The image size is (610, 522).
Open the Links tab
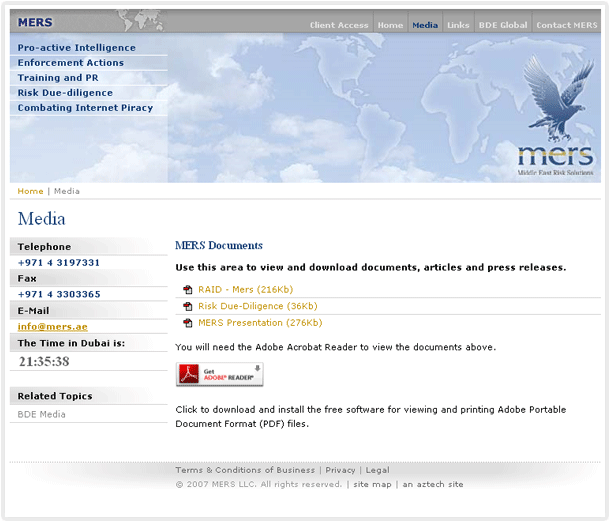(x=458, y=25)
